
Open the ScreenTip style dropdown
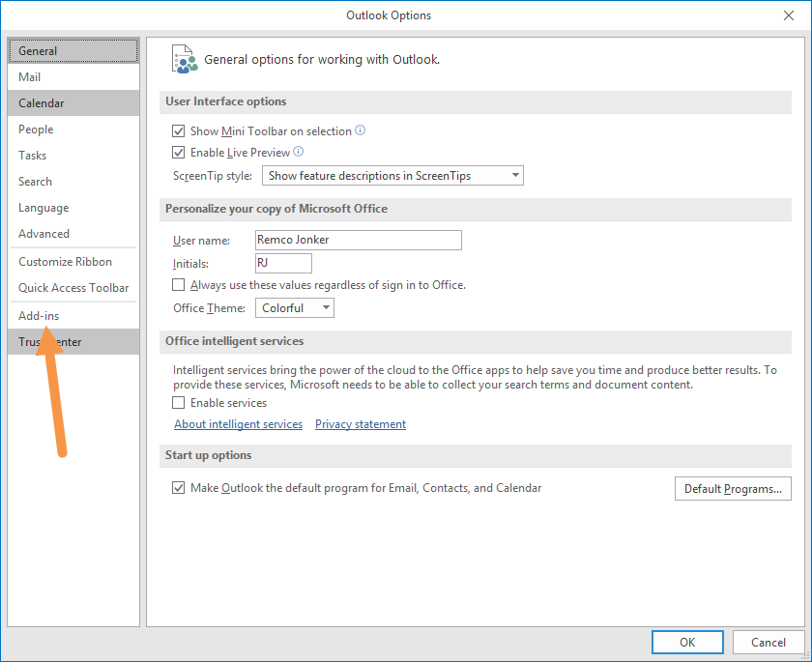392,176
